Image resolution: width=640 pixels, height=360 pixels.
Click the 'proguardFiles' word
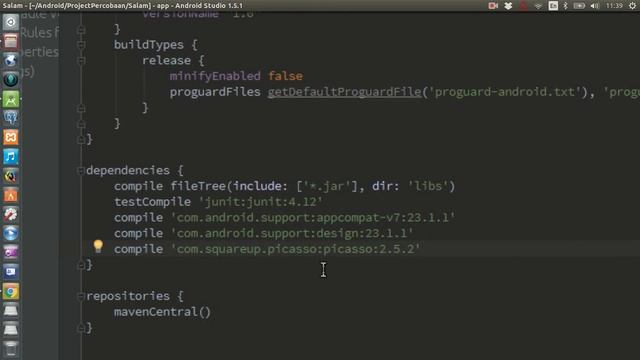click(x=215, y=92)
